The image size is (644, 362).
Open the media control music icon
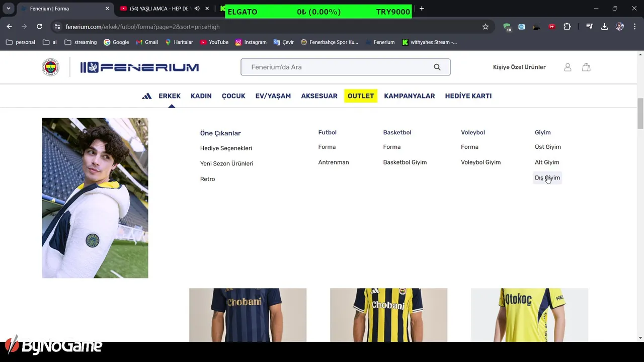tap(590, 27)
